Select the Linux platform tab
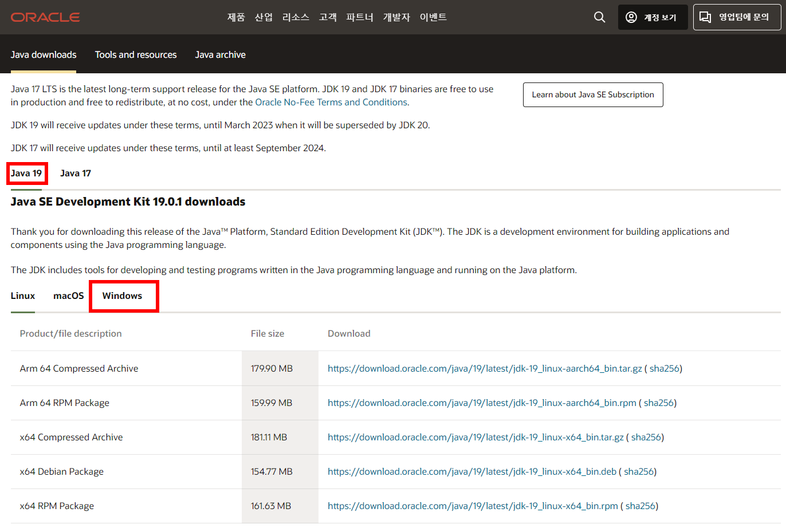Image resolution: width=786 pixels, height=532 pixels. point(23,296)
